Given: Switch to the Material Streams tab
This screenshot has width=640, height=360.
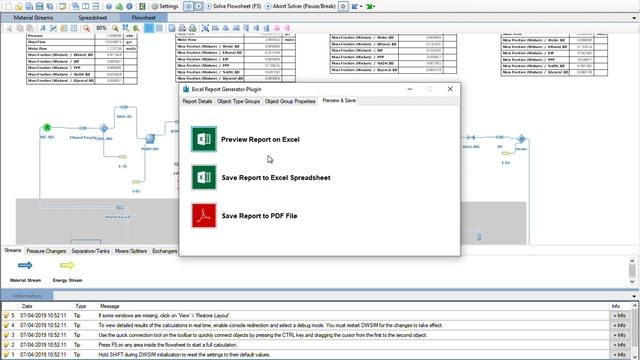Looking at the screenshot, I should (33, 18).
